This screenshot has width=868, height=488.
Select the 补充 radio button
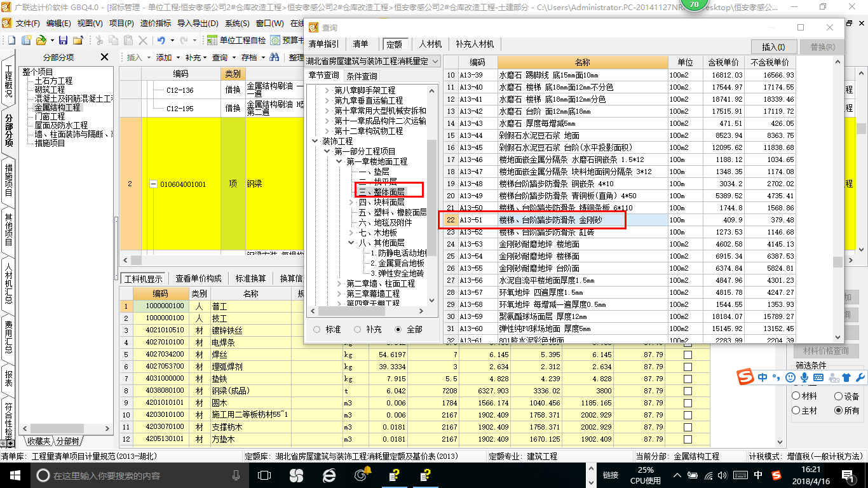[358, 329]
